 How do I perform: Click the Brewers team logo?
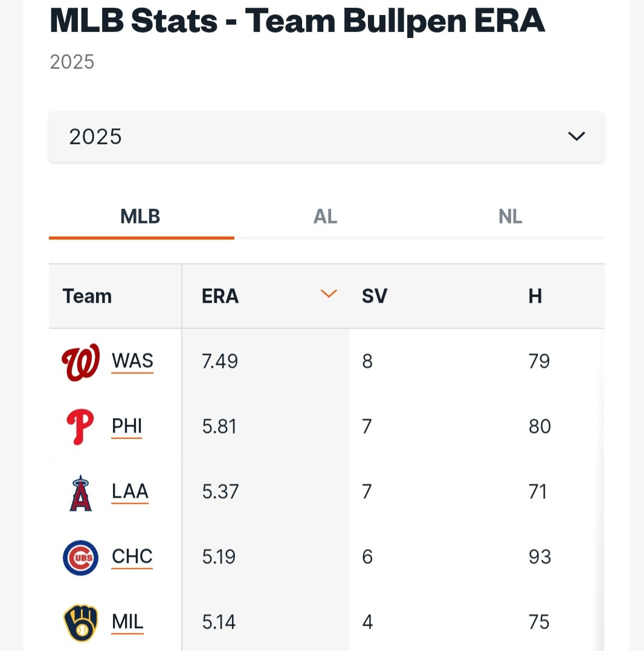(x=80, y=623)
